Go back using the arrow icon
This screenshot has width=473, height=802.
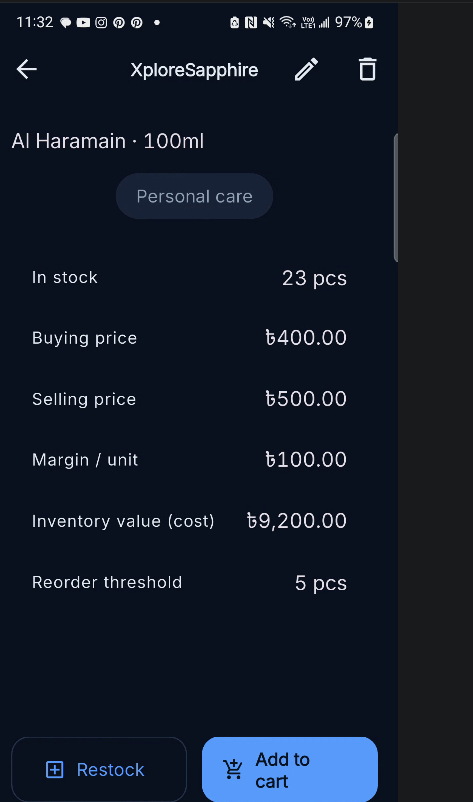coord(27,70)
